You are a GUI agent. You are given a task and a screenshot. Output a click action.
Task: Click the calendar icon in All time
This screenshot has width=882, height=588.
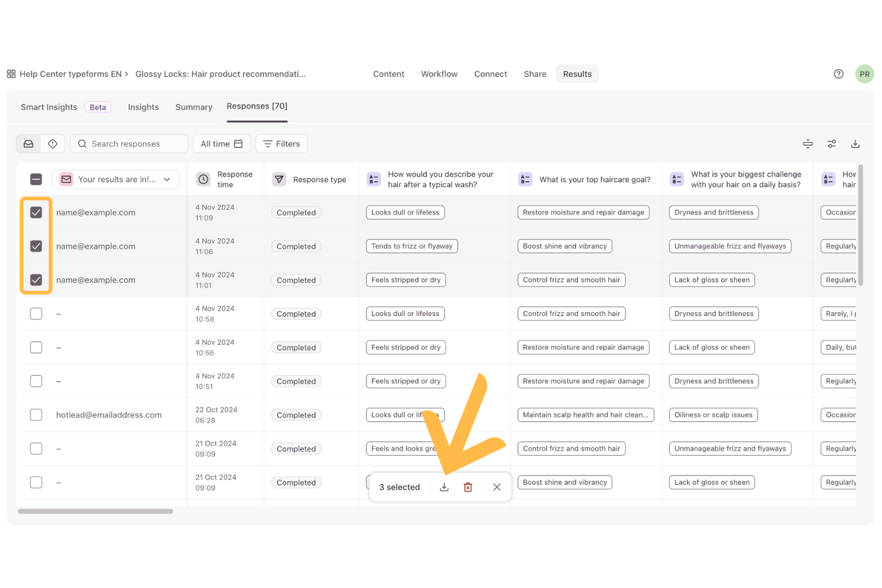pos(238,144)
